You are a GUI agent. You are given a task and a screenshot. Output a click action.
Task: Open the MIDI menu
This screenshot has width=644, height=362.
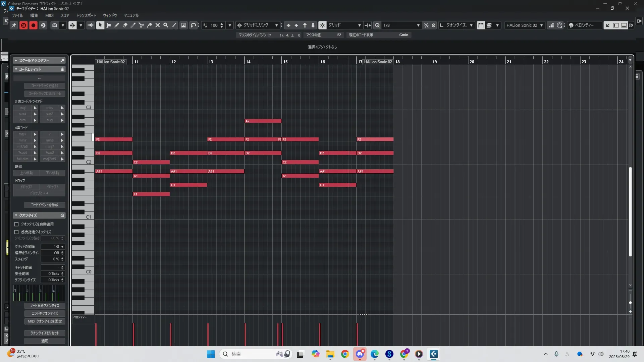pos(49,15)
